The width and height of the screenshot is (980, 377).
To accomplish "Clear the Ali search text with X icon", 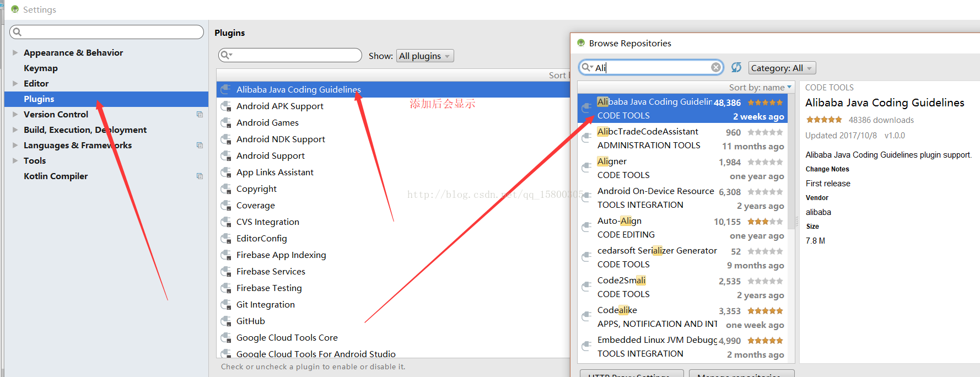I will [715, 67].
